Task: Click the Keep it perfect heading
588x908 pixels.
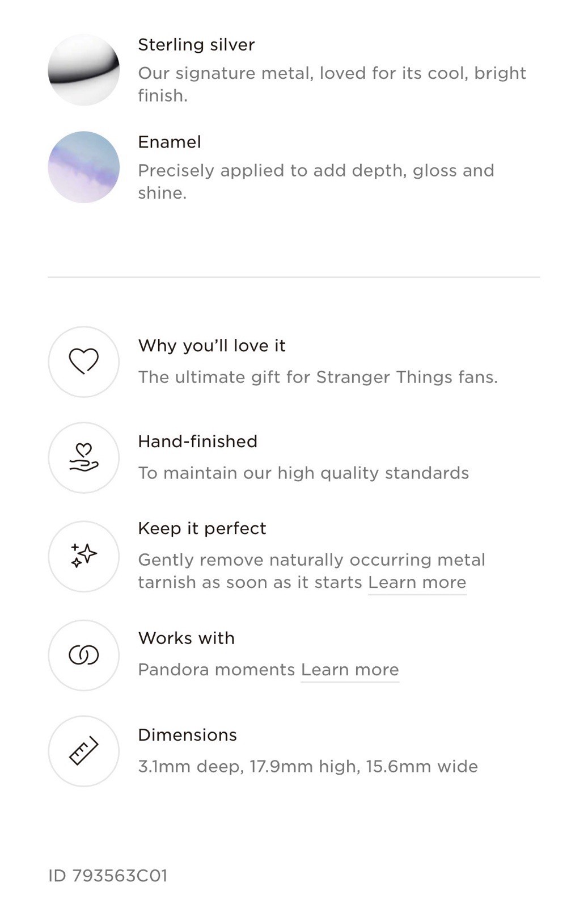Action: point(202,528)
